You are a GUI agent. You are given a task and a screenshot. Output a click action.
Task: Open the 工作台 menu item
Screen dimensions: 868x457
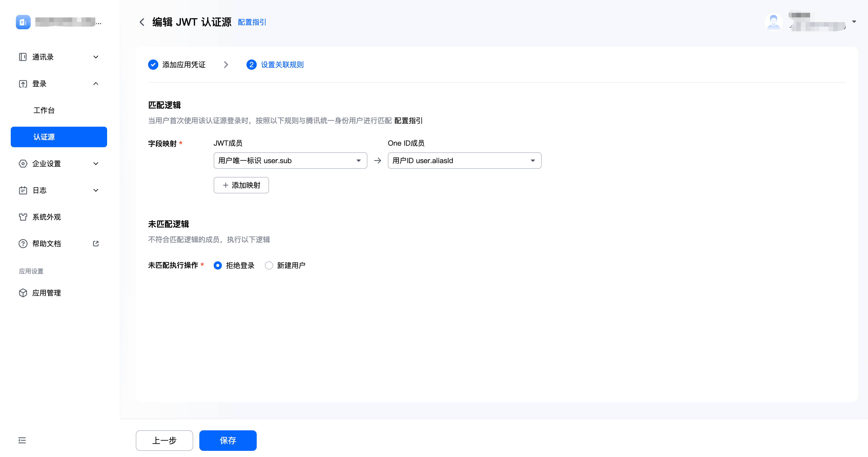(x=44, y=110)
